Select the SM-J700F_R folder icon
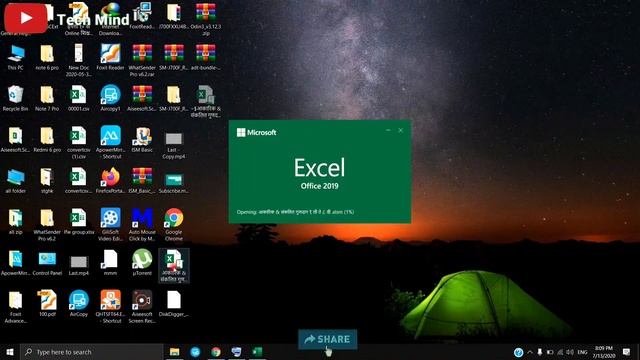This screenshot has width=640, height=360. click(x=173, y=98)
